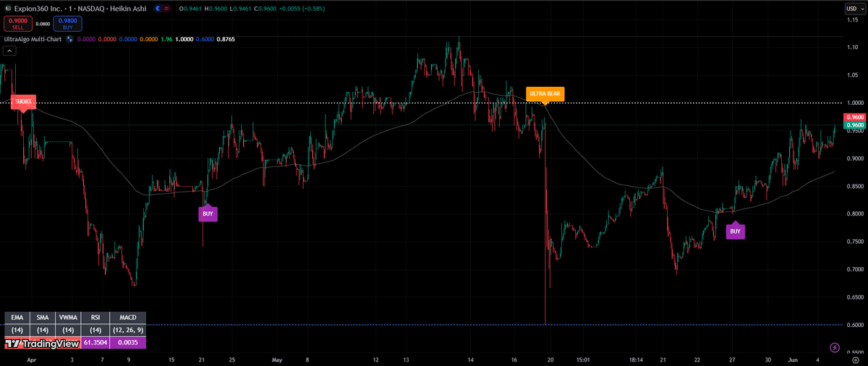The width and height of the screenshot is (868, 366).
Task: Click the 1.10 price axis label
Action: click(851, 47)
